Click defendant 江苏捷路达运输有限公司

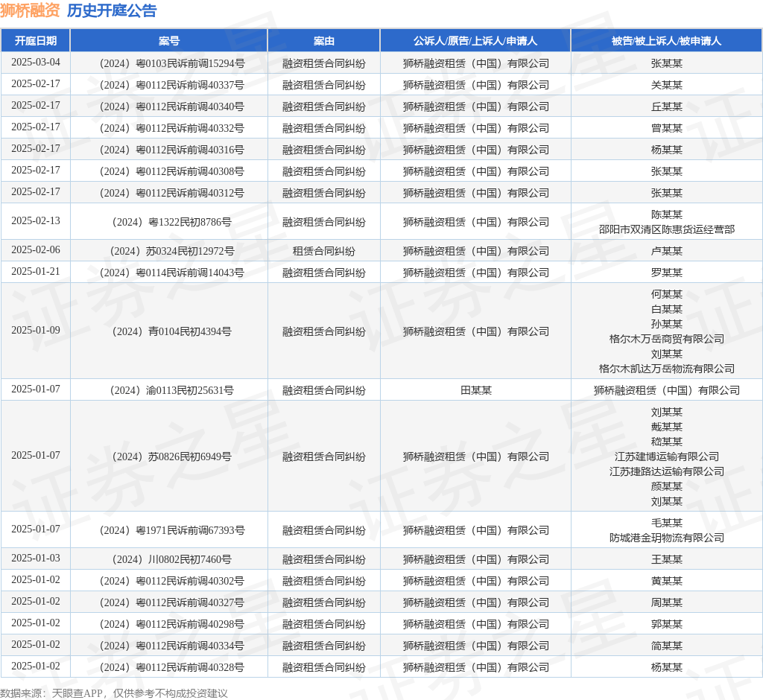(667, 472)
